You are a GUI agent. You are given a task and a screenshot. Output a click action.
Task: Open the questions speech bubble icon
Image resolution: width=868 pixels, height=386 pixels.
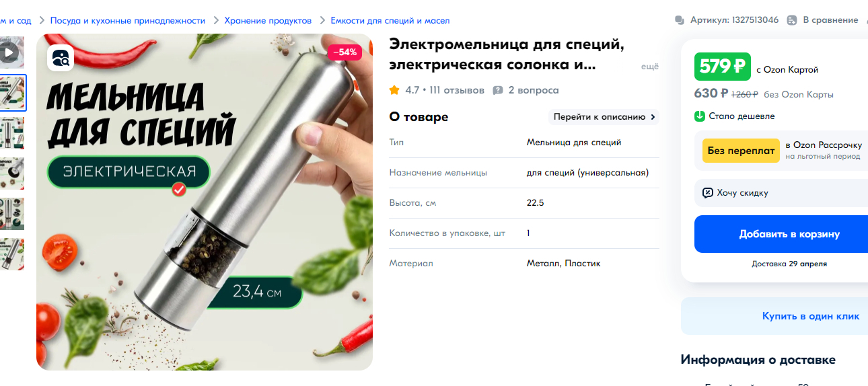[x=498, y=90]
